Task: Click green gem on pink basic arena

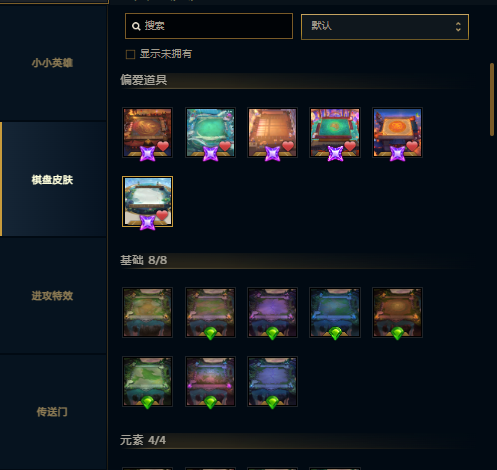Action: coord(210,402)
